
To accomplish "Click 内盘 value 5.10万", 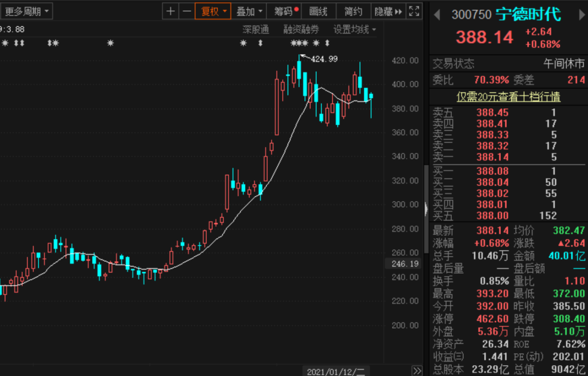I will point(569,331).
